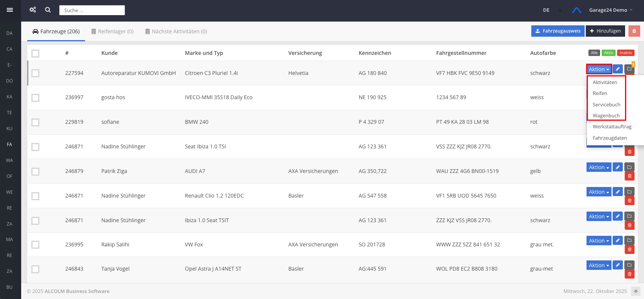This screenshot has height=299, width=644.
Task: Toggle the select-all checkbox in table header
Action: click(x=36, y=53)
